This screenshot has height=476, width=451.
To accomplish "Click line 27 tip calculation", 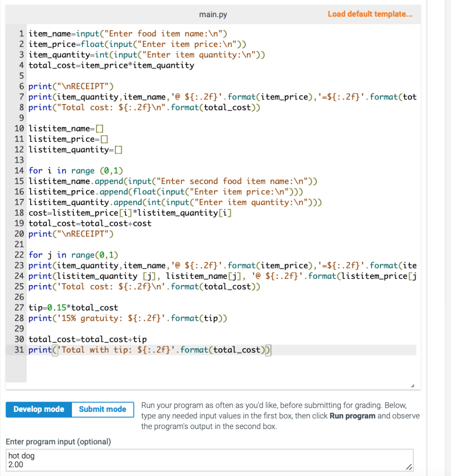I will [73, 308].
